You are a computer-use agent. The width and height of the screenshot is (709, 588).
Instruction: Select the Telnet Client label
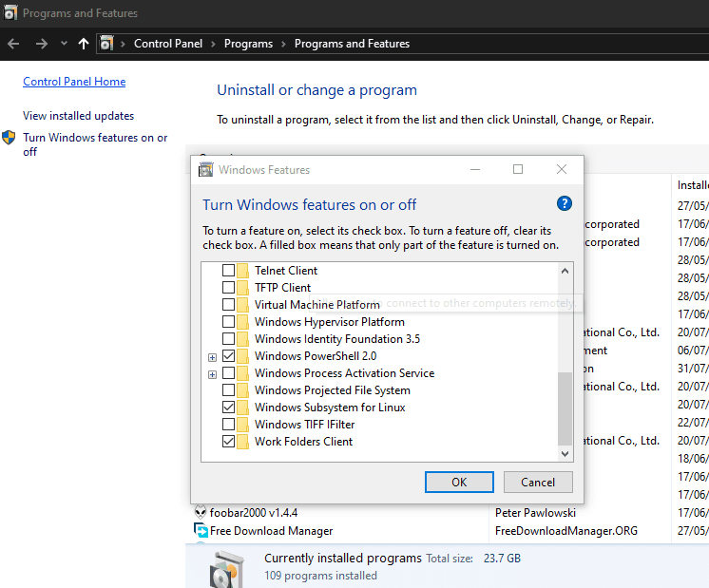pos(286,271)
